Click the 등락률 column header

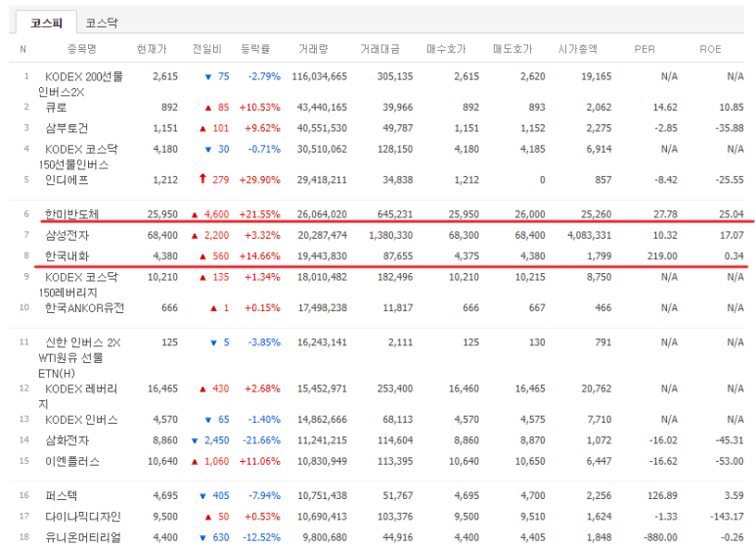pyautogui.click(x=255, y=48)
